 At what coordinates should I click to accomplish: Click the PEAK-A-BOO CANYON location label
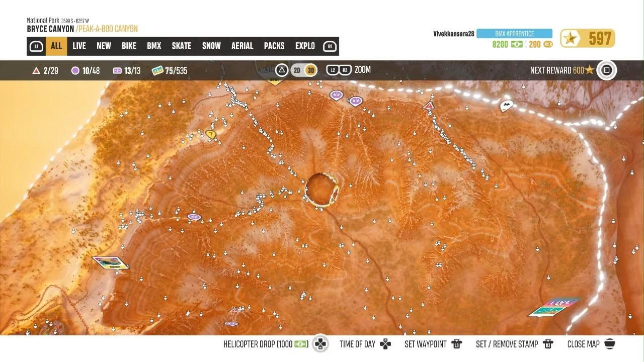click(107, 29)
